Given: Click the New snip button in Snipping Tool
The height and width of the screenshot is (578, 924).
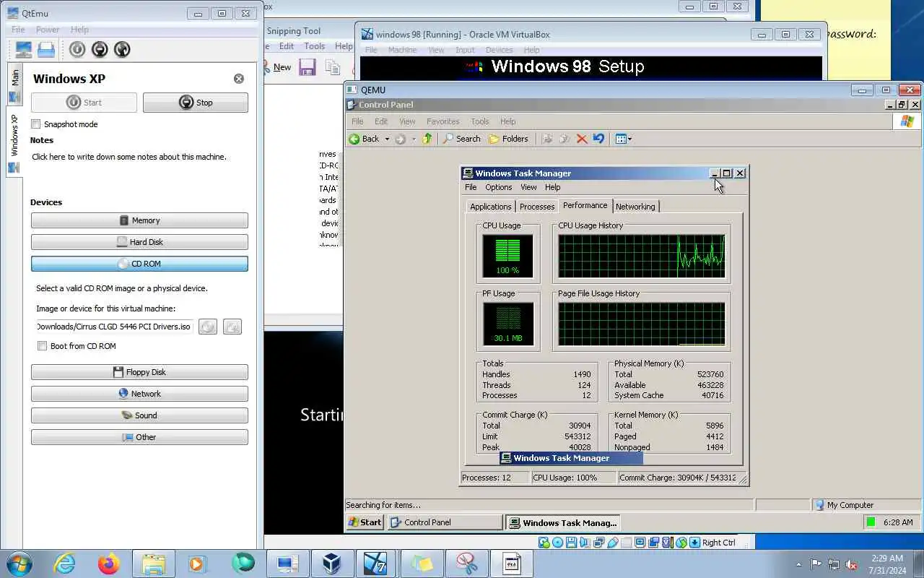Looking at the screenshot, I should 277,67.
